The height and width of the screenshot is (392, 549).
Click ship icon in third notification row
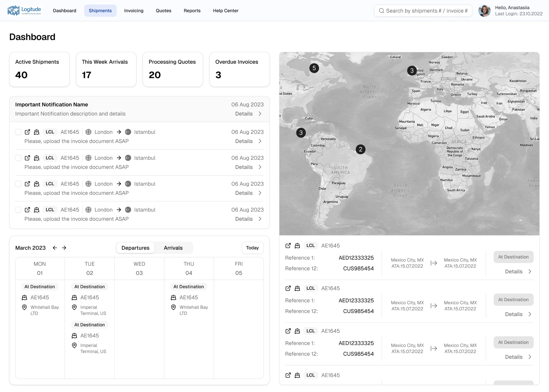36,184
